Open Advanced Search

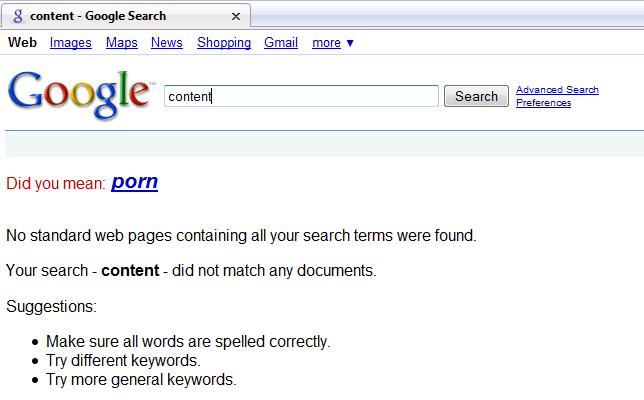(557, 90)
